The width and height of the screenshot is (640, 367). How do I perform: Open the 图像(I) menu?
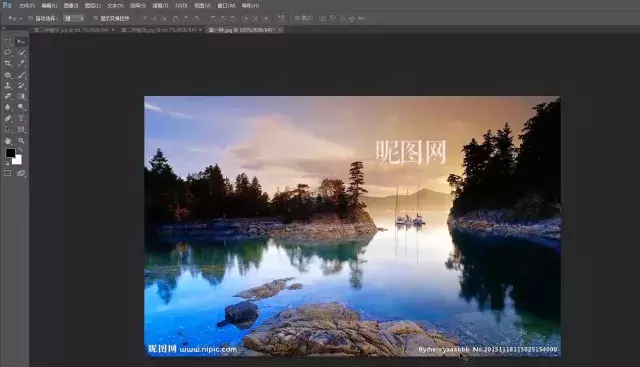[71, 6]
